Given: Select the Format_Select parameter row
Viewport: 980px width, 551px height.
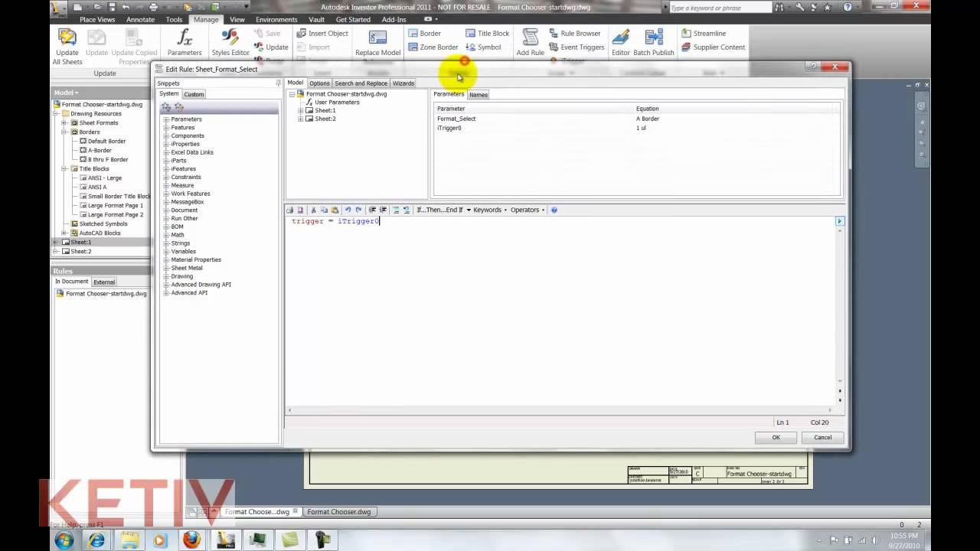Looking at the screenshot, I should (636, 119).
